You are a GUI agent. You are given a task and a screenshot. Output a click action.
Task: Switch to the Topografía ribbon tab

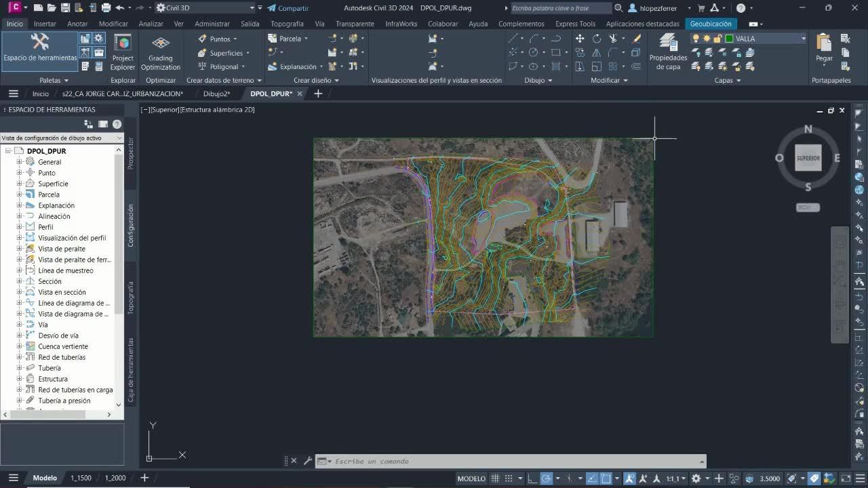287,24
